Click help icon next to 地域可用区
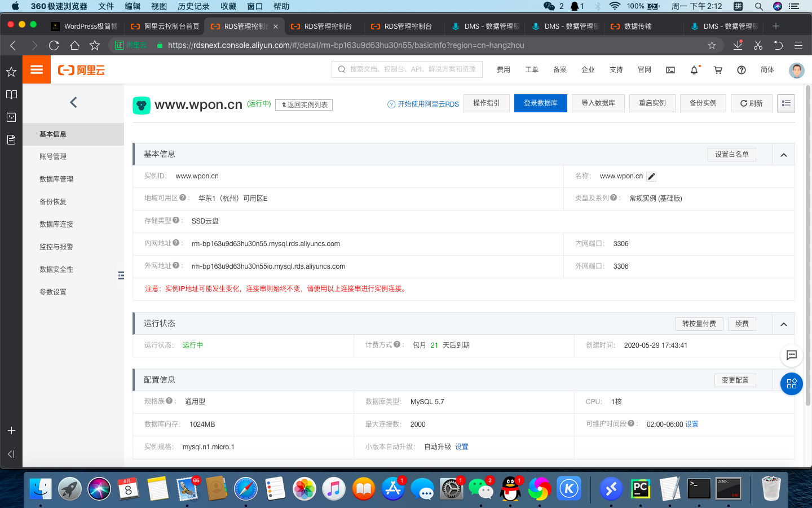 point(183,198)
